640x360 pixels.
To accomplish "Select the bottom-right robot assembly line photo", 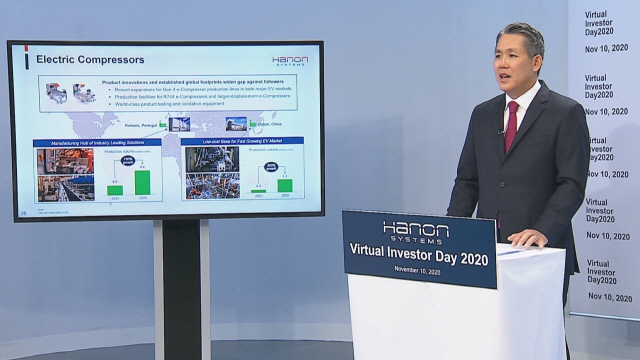I will [213, 186].
